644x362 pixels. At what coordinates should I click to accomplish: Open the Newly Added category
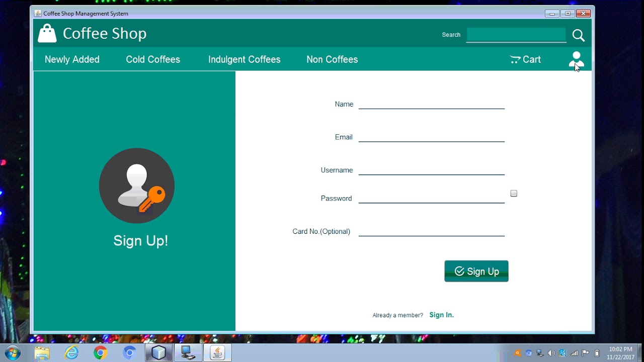pos(72,59)
